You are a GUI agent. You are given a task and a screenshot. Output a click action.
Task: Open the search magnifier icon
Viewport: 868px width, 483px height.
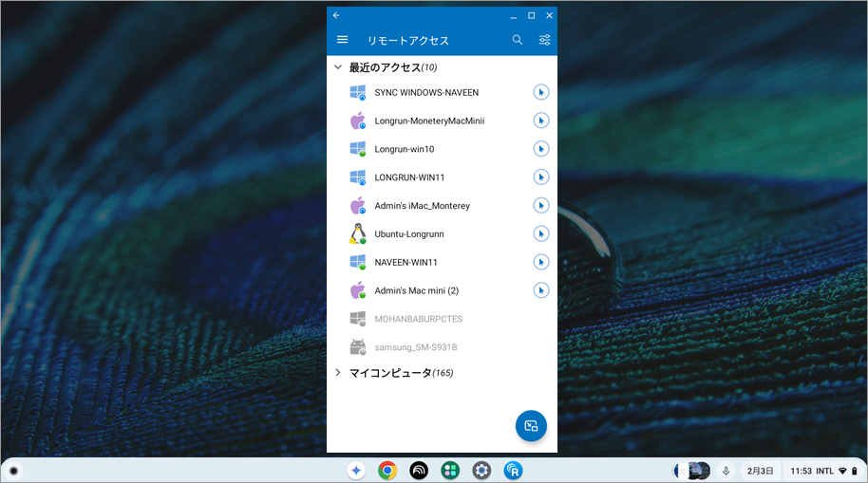(x=517, y=40)
